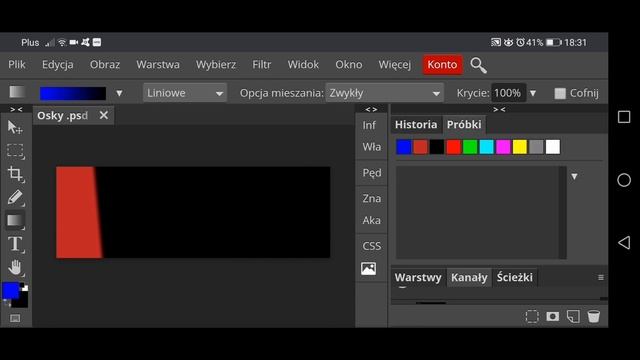This screenshot has width=640, height=360.
Task: Click the layer style dashed-square icon
Action: (x=532, y=316)
